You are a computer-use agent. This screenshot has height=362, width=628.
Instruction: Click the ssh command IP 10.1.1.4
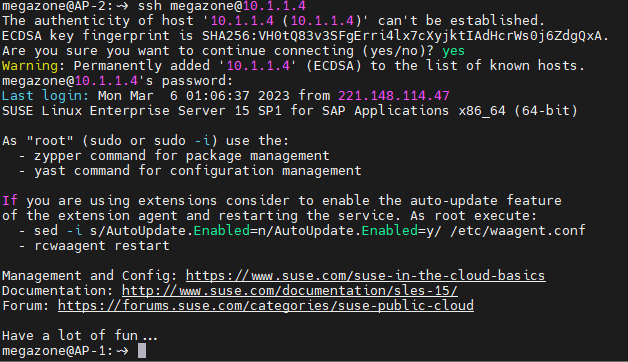[x=274, y=6]
